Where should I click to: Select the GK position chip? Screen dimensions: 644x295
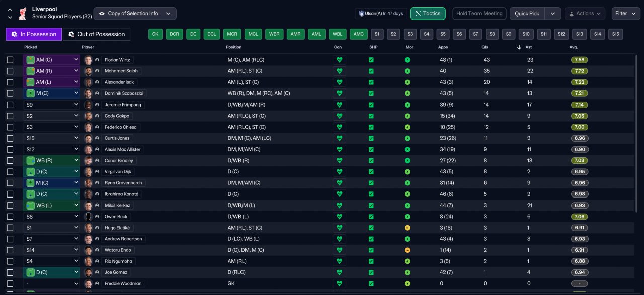[155, 34]
